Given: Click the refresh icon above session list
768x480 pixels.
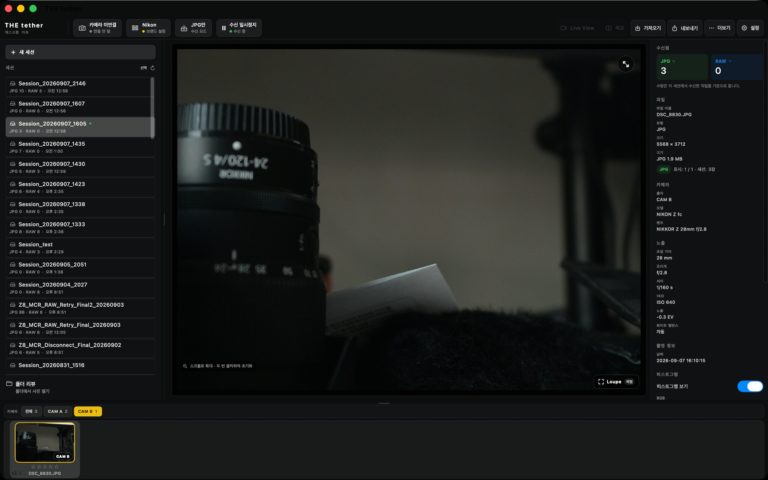Looking at the screenshot, I should (153, 68).
